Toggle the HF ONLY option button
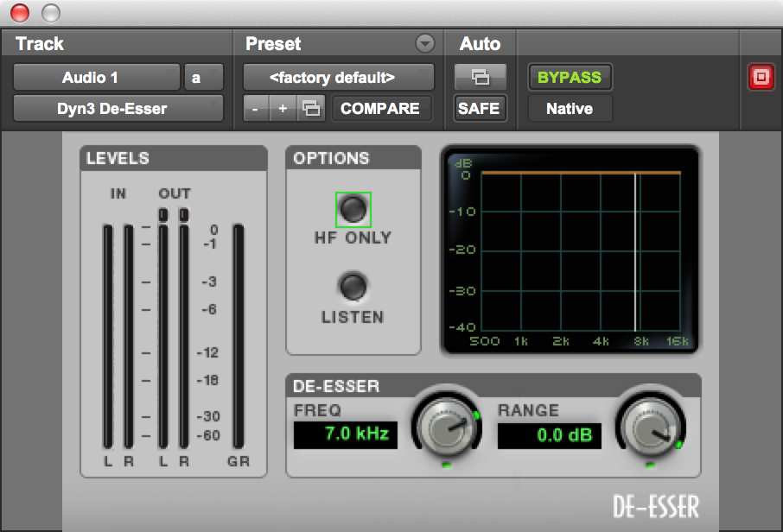Screen dimensions: 783x532 (353, 209)
